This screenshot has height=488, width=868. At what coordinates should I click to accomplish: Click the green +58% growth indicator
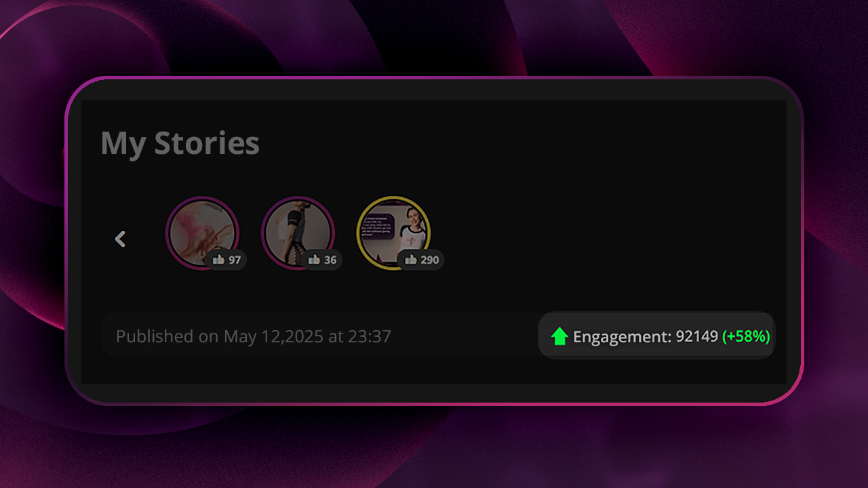pos(746,336)
